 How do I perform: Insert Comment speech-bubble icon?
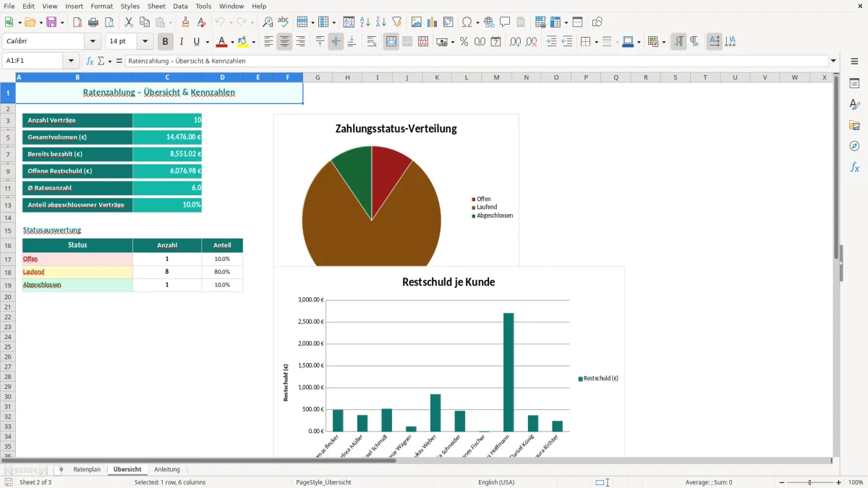pyautogui.click(x=505, y=22)
